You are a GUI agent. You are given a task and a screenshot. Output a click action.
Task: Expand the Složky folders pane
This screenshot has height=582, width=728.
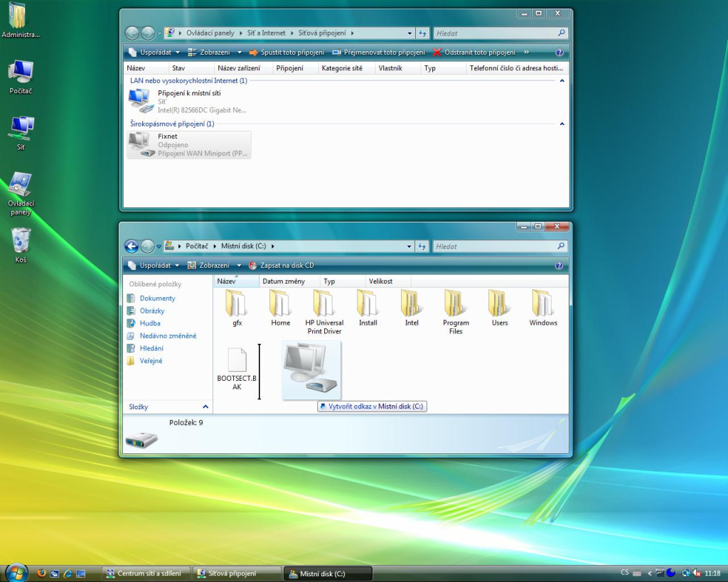click(x=205, y=406)
